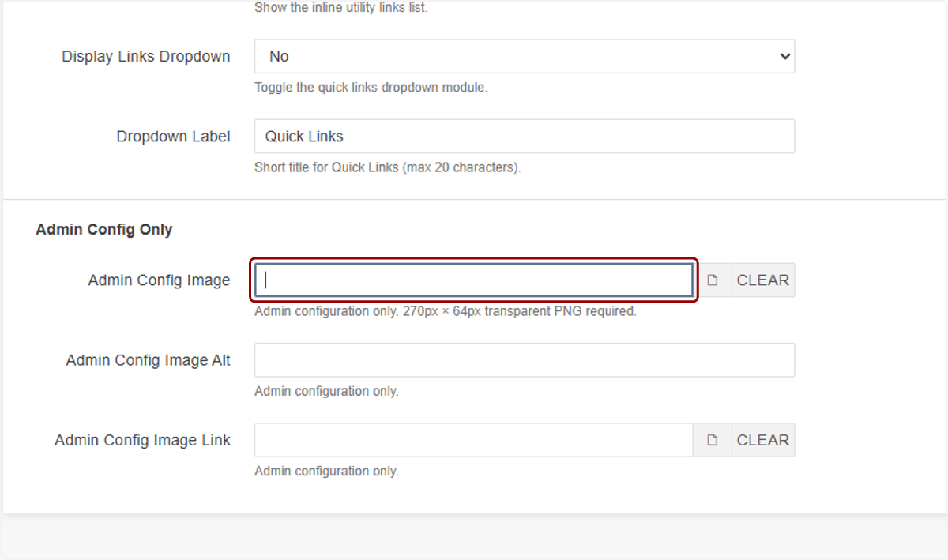Click 'Toggle the quick links dropdown module' text
Screen dimensions: 948x560
click(371, 88)
